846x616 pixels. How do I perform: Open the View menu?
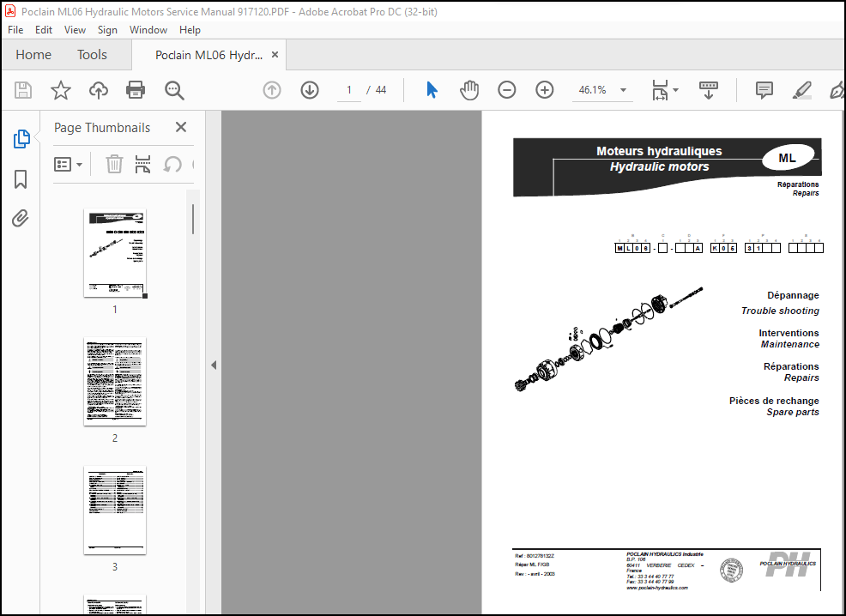pos(75,29)
